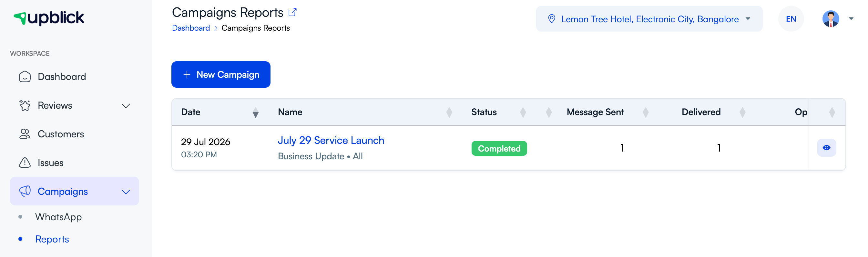This screenshot has width=868, height=257.
Task: Click the New Campaign button
Action: click(221, 75)
